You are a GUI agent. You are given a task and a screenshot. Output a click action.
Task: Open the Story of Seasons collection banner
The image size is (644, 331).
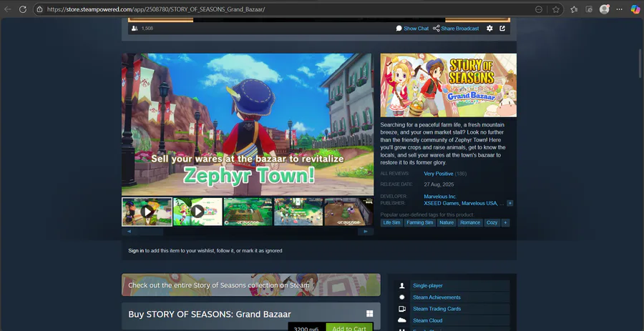pyautogui.click(x=251, y=285)
